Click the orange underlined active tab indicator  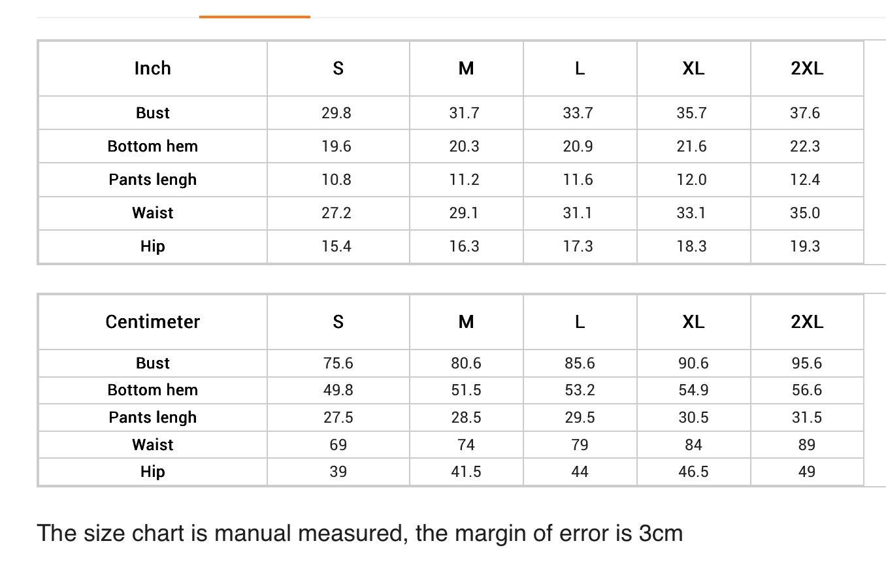pyautogui.click(x=255, y=16)
